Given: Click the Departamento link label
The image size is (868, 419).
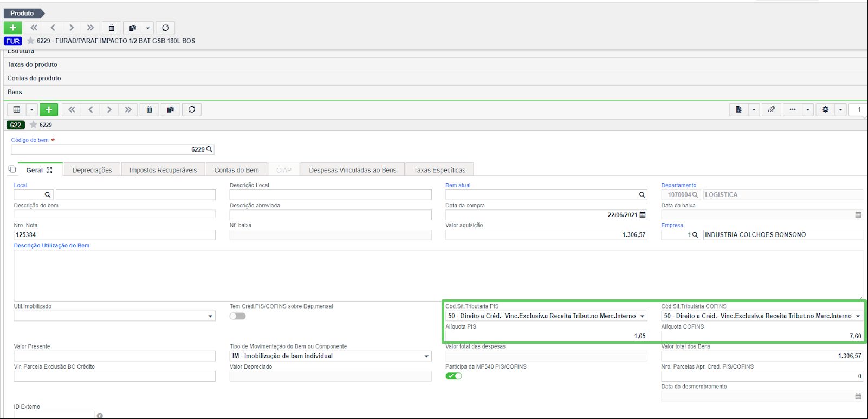Looking at the screenshot, I should (x=678, y=185).
